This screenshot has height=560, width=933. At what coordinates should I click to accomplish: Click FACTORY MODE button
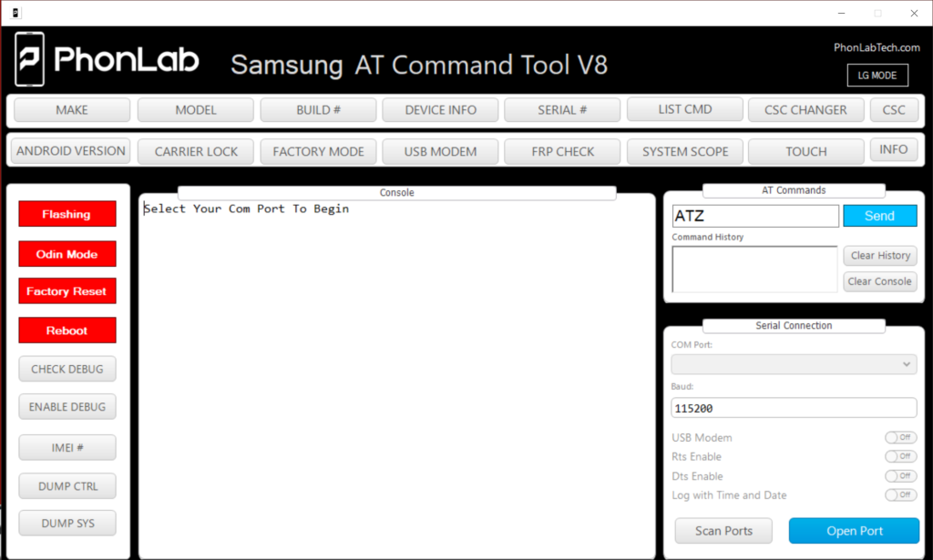(x=318, y=151)
